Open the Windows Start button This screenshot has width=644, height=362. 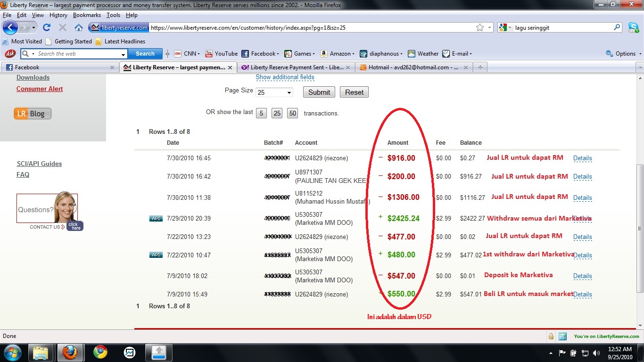tap(12, 352)
